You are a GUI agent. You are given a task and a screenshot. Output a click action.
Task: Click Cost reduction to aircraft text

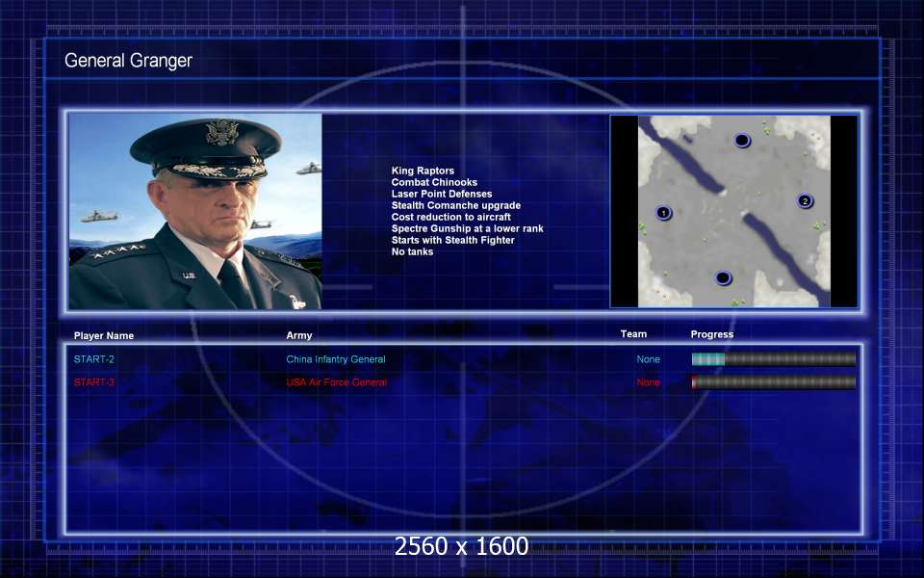click(x=450, y=217)
